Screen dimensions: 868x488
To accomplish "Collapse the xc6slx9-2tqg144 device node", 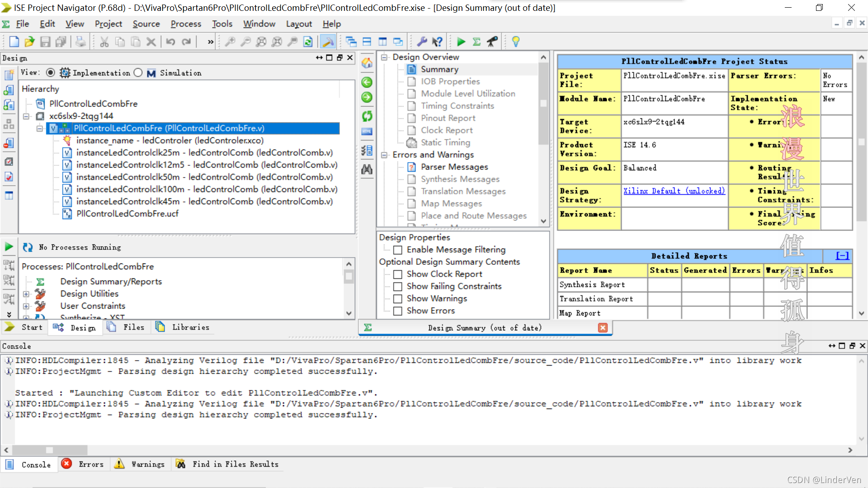I will (x=26, y=116).
